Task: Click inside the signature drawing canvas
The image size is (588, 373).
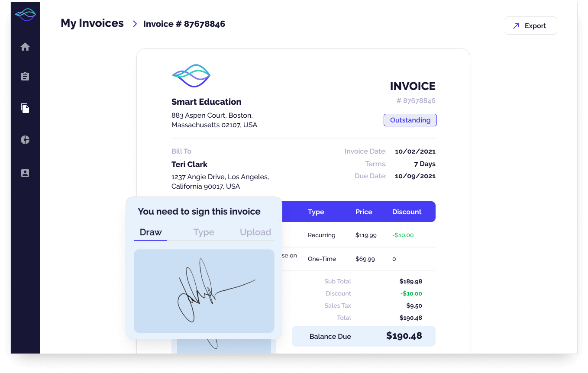Action: point(204,291)
